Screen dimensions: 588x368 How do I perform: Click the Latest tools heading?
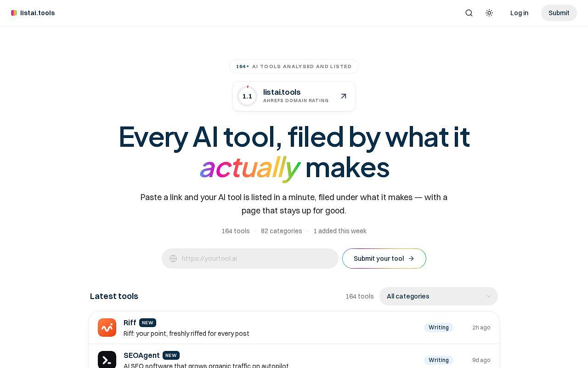(114, 296)
